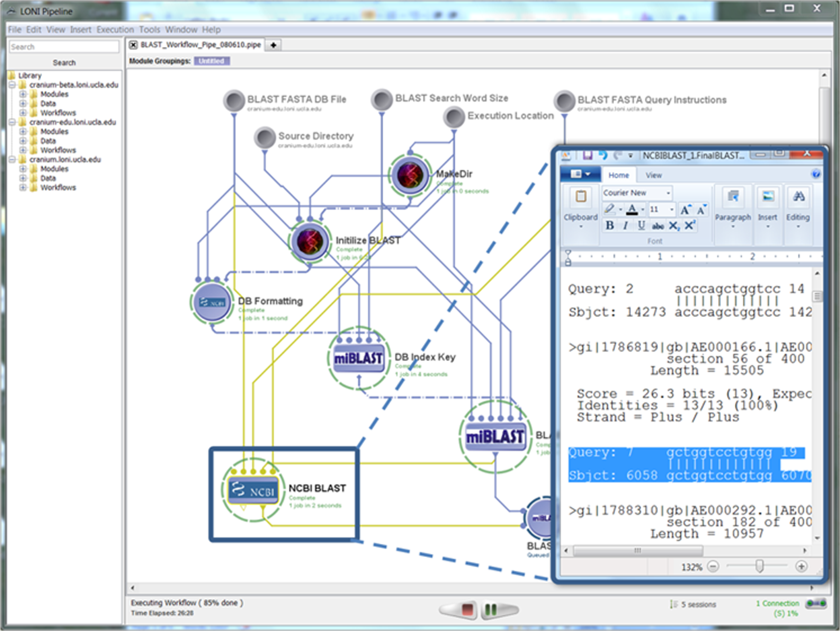
Task: Click the DB Formatting NCBI module
Action: [212, 302]
